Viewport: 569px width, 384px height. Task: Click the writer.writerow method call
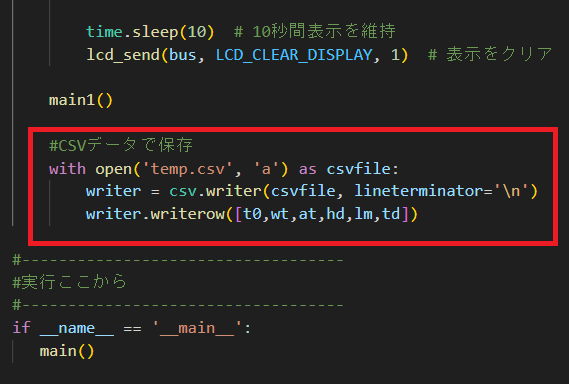(156, 214)
